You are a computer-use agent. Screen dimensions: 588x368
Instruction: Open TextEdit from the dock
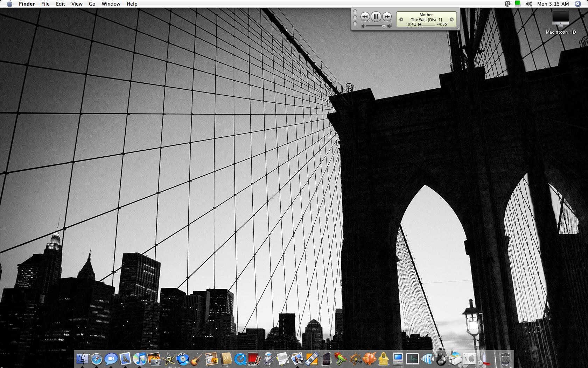(283, 359)
